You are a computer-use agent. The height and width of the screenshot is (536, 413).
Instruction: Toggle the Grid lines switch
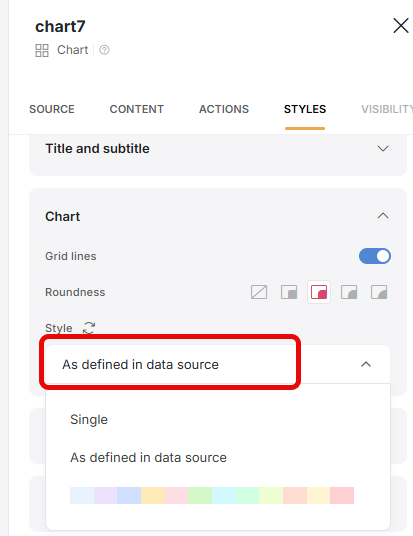click(375, 256)
